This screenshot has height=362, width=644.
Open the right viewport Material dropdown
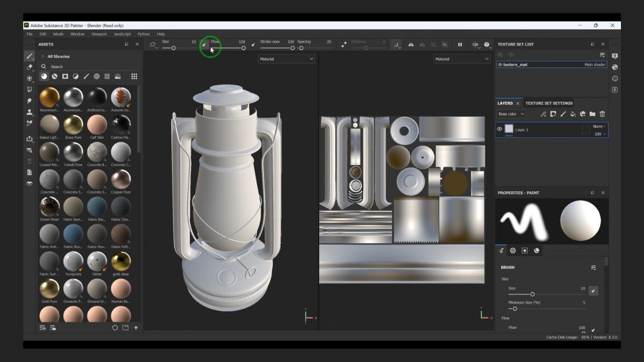(x=462, y=59)
